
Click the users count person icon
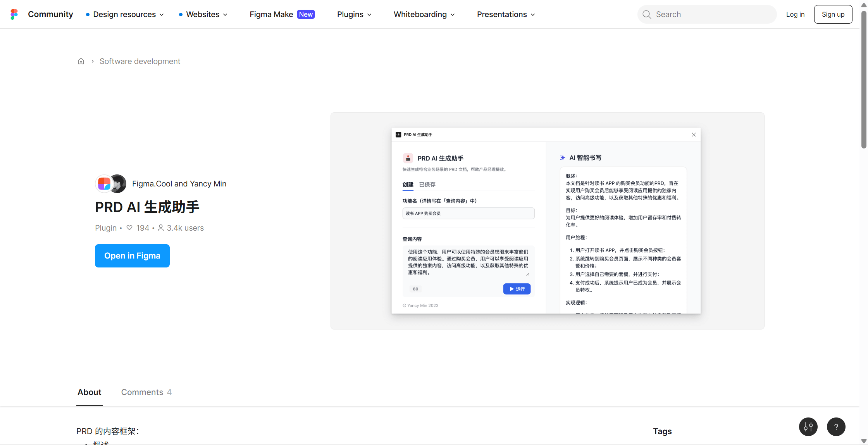click(160, 228)
